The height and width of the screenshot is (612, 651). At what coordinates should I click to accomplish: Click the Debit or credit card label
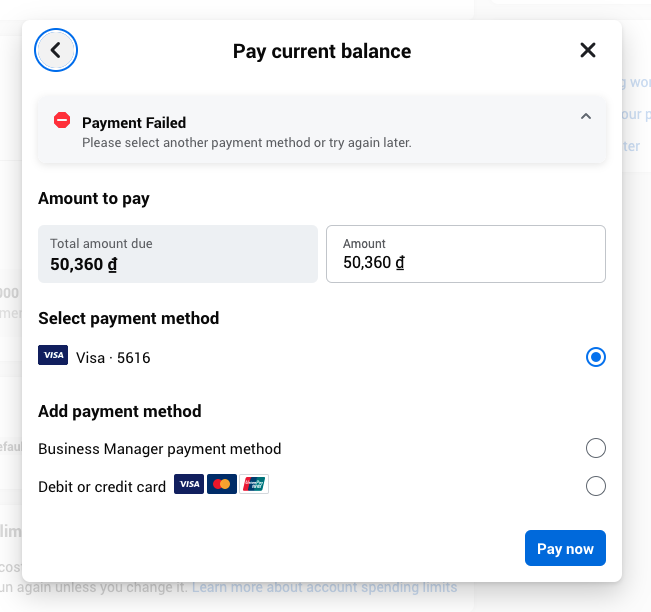tap(102, 487)
